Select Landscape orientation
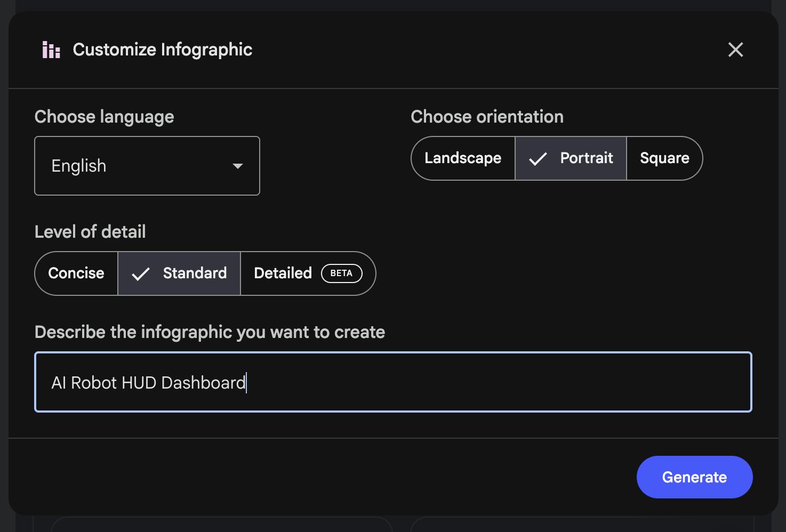The height and width of the screenshot is (532, 786). (x=463, y=158)
